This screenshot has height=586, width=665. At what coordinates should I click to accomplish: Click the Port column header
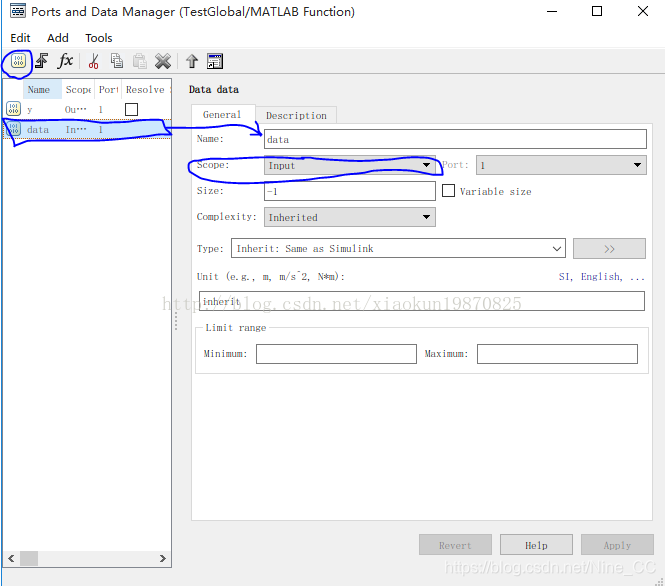108,89
